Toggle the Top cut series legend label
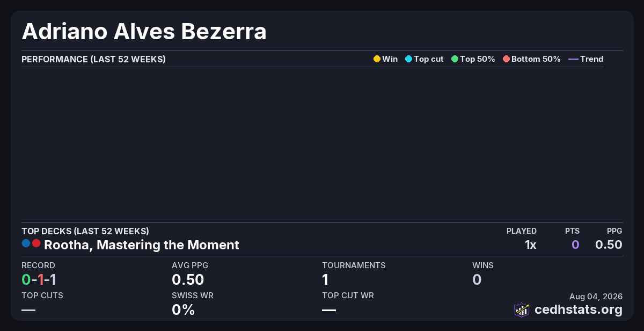The image size is (644, 331). (428, 59)
